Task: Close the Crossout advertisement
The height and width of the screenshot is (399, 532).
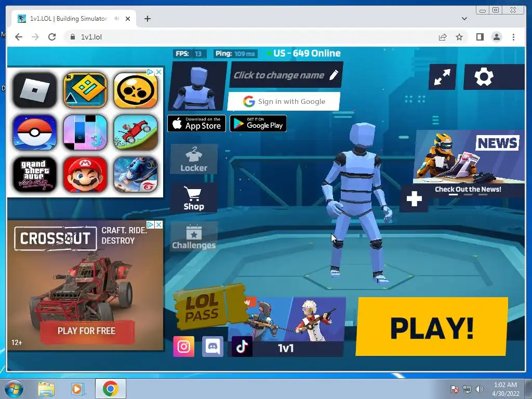Action: click(x=158, y=224)
